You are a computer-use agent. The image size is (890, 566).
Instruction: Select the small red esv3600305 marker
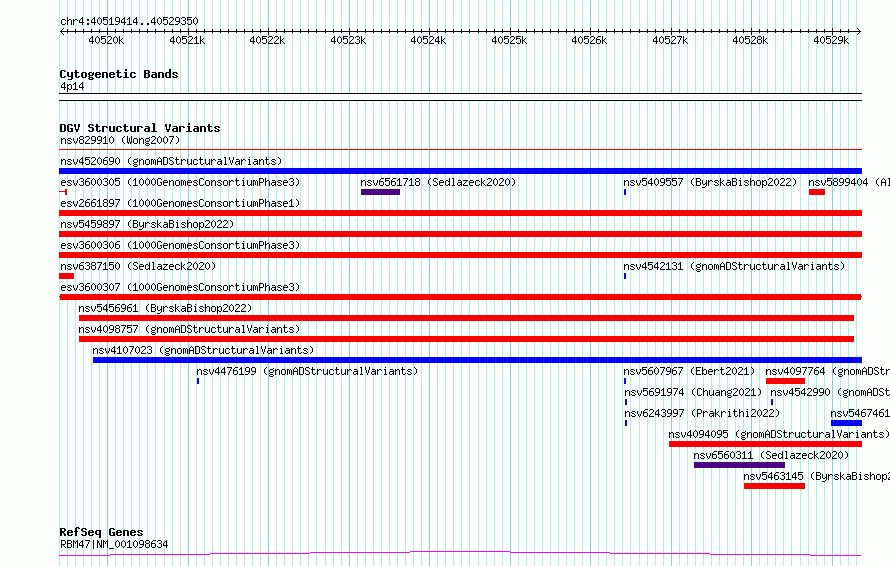63,192
